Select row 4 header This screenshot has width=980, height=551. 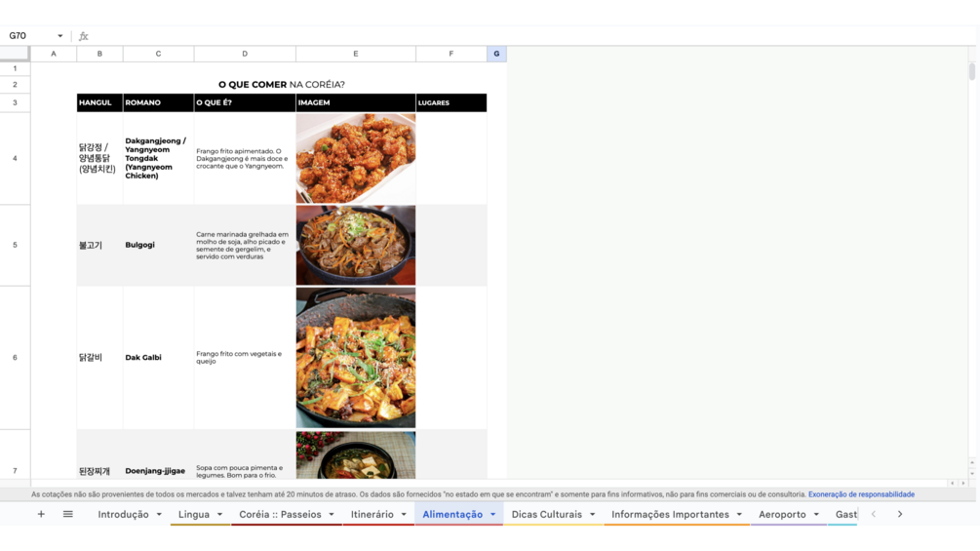(x=15, y=158)
